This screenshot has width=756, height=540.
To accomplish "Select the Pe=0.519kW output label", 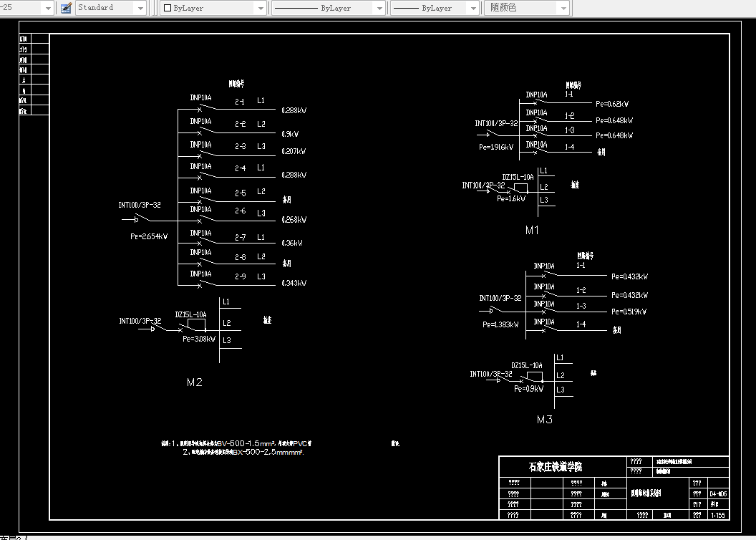I will [x=629, y=312].
